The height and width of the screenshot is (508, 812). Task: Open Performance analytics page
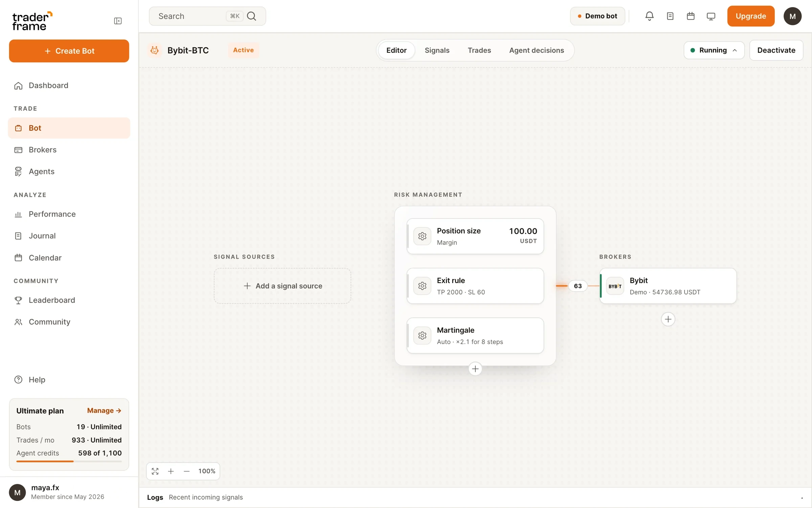[69, 214]
